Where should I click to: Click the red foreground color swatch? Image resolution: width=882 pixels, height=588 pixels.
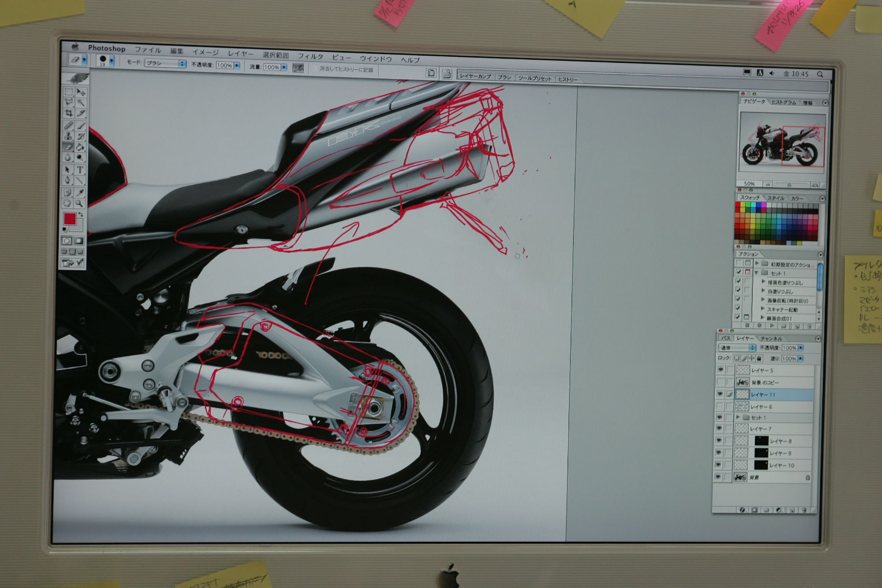tap(70, 219)
